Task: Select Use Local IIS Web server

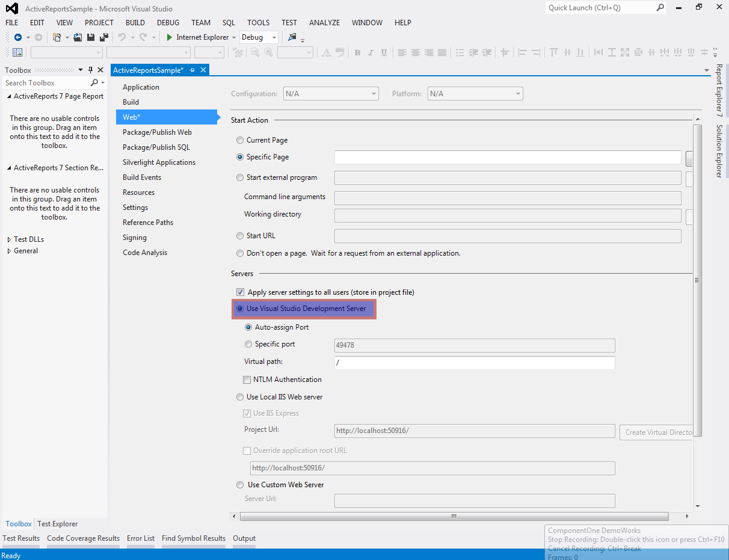Action: coord(241,397)
